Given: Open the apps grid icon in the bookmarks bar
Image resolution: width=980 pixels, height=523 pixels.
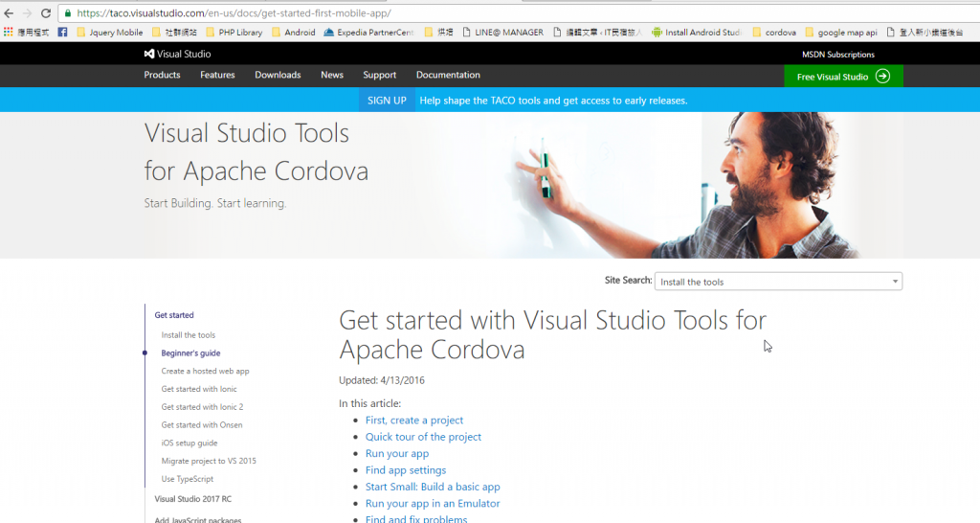Looking at the screenshot, I should pos(8,32).
